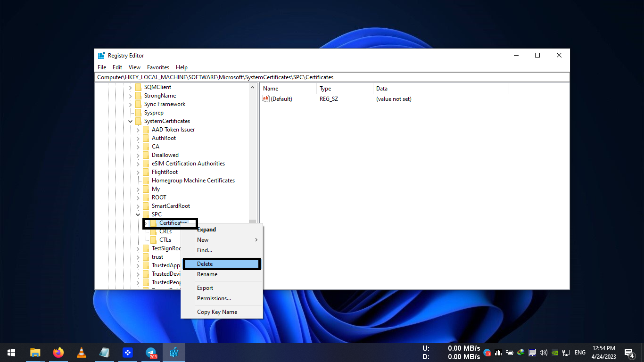
Task: Open the battery status tray icon
Action: tap(510, 352)
